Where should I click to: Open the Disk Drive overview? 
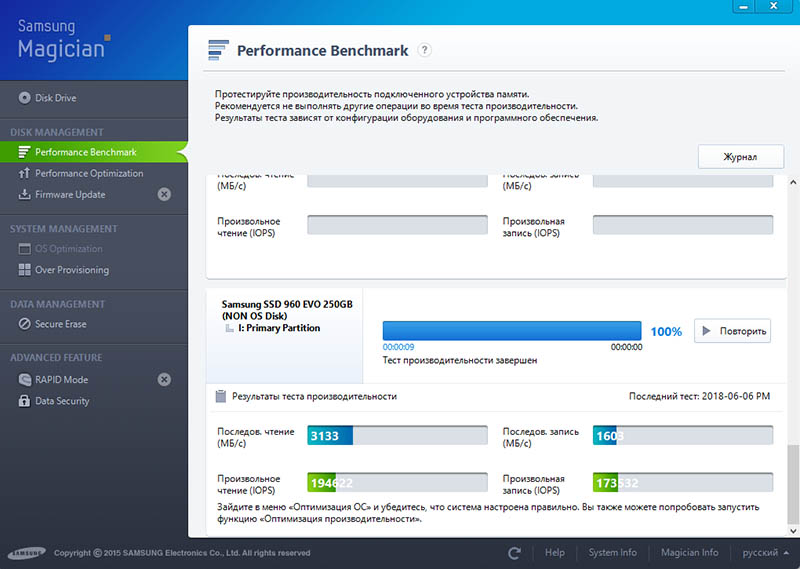pos(56,97)
